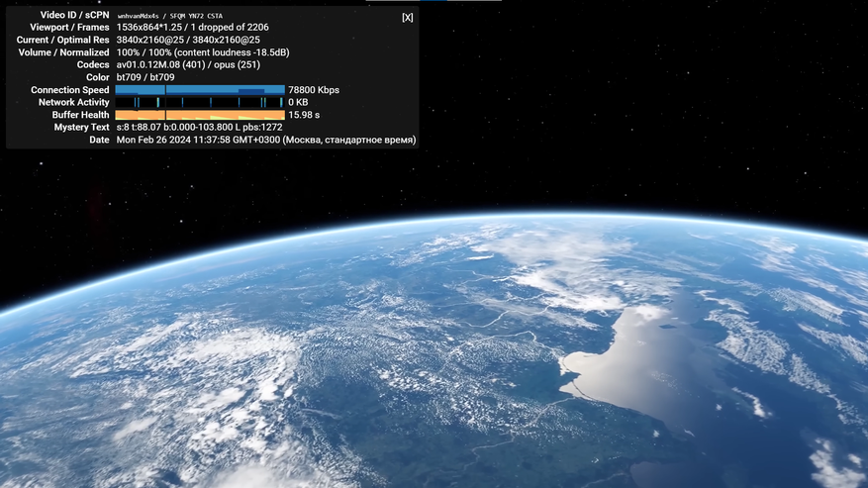
Task: Click "3840x2160@25 / 3840x2160@25" resolution value
Action: point(188,40)
